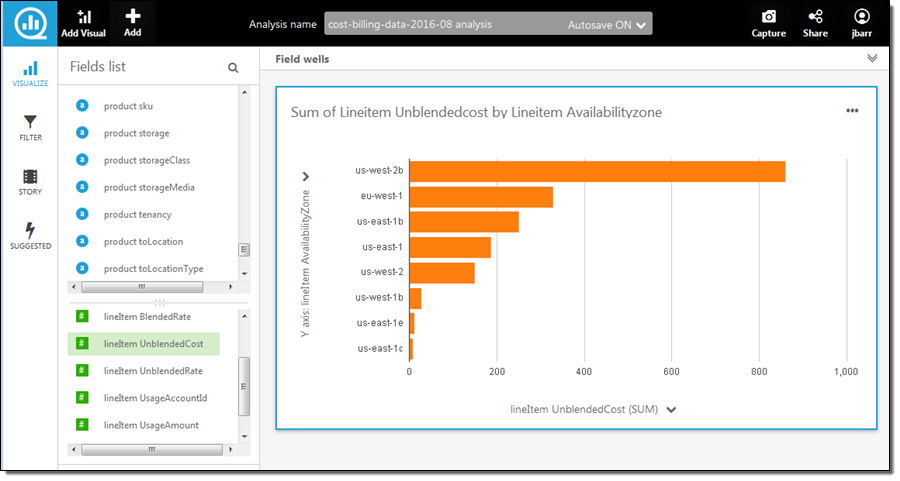
Task: Switch to the Story tab
Action: (x=30, y=181)
